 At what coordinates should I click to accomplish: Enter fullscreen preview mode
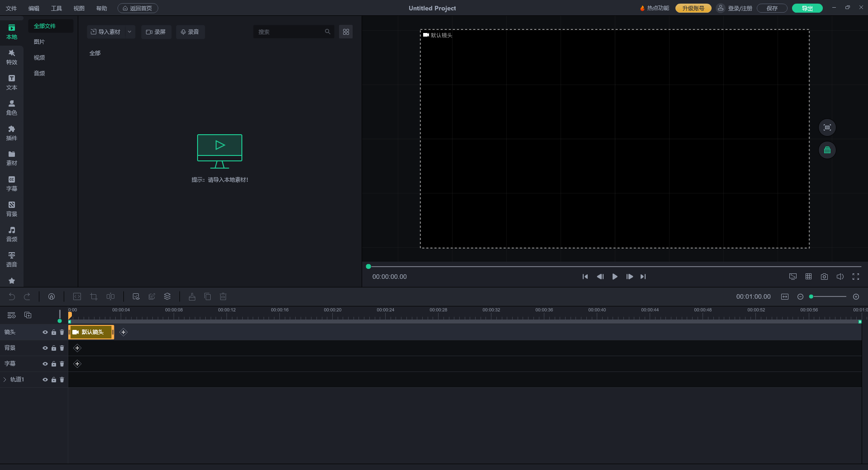point(855,277)
